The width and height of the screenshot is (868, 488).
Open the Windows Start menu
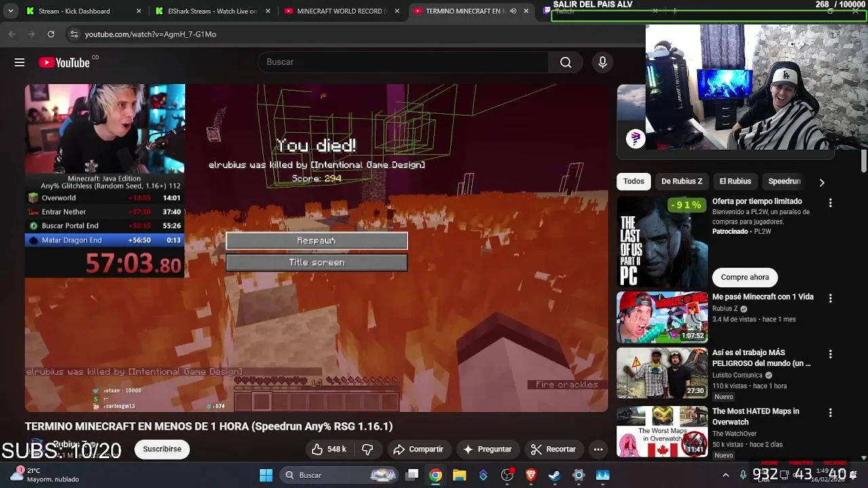click(266, 475)
